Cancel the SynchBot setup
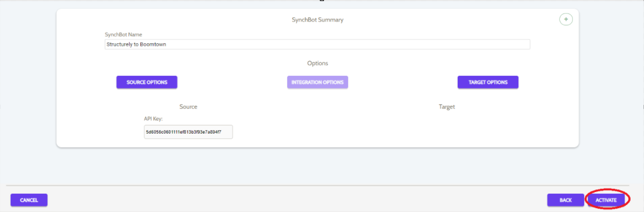Image resolution: width=644 pixels, height=212 pixels. 29,200
